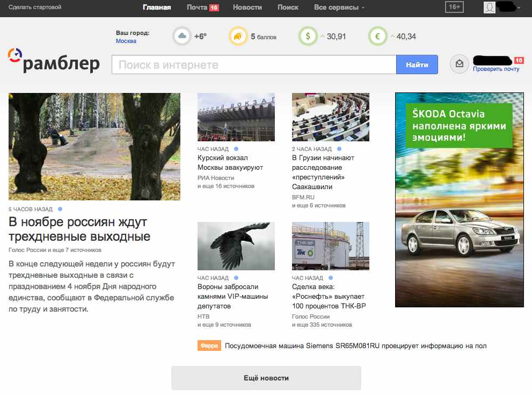Viewport: 532px width, 396px height.
Task: Open the user account dropdown arrow
Action: [519, 8]
